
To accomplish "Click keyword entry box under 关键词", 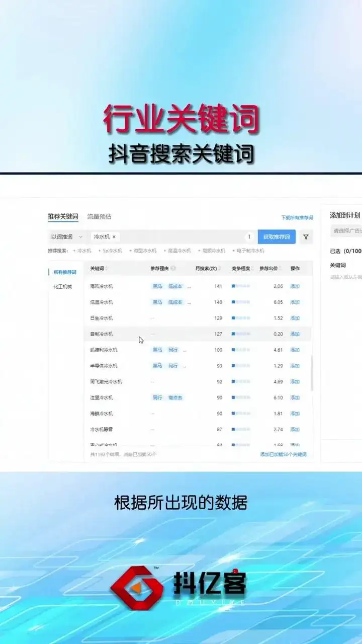I will 346,277.
